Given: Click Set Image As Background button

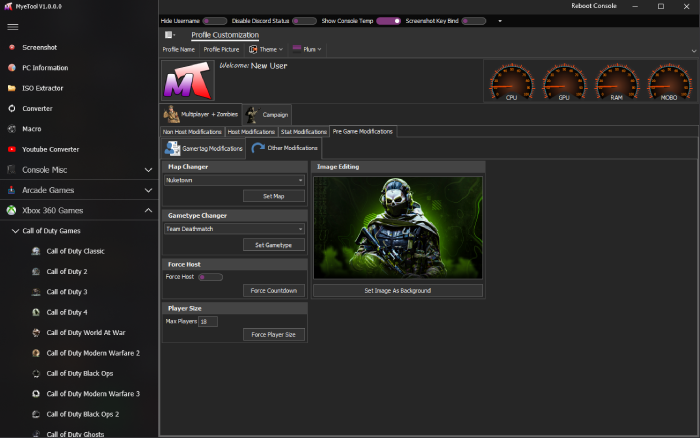Looking at the screenshot, I should tap(398, 291).
